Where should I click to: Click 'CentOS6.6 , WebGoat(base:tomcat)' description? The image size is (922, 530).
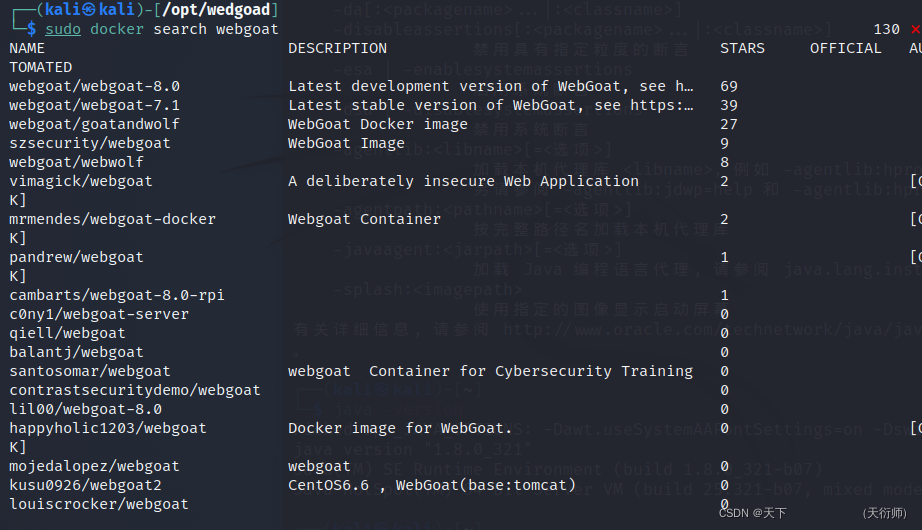(x=432, y=485)
